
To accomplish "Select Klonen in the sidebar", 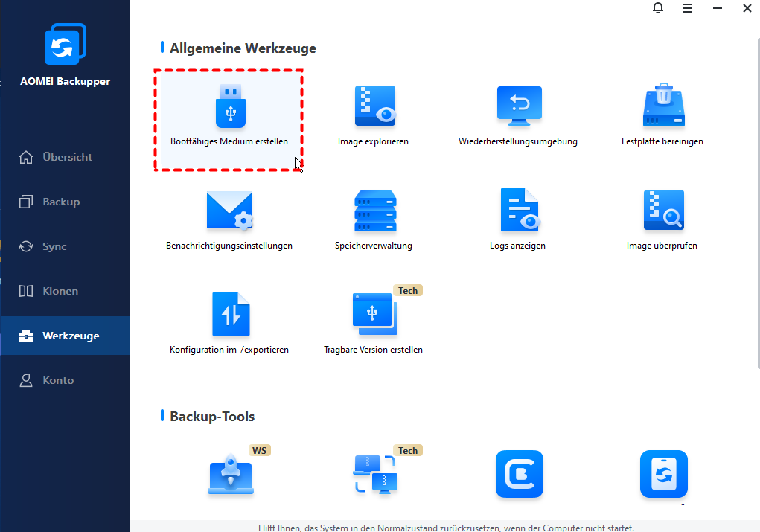I will (x=65, y=291).
